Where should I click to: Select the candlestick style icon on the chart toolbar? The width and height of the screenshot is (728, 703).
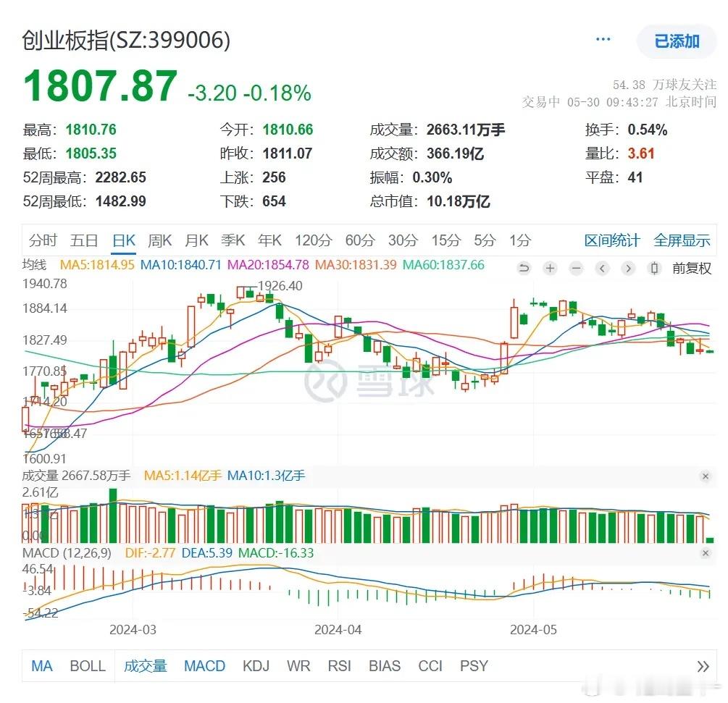coord(656,269)
